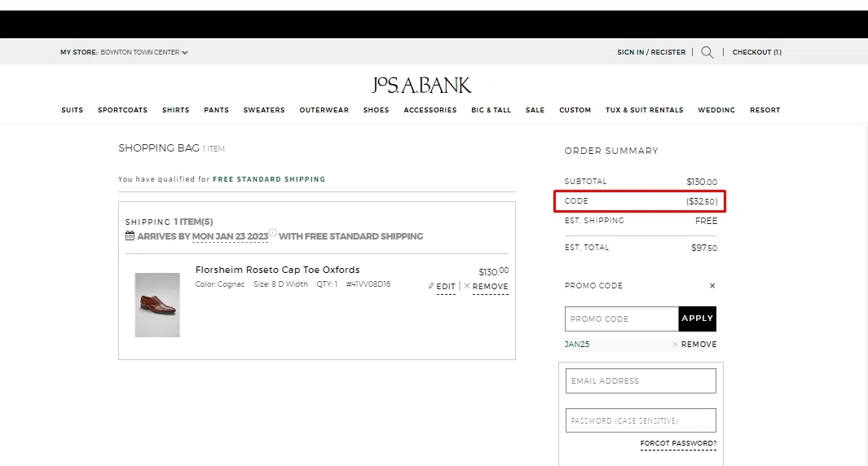Click the item number #41VV08D16
This screenshot has width=868, height=466.
click(368, 284)
